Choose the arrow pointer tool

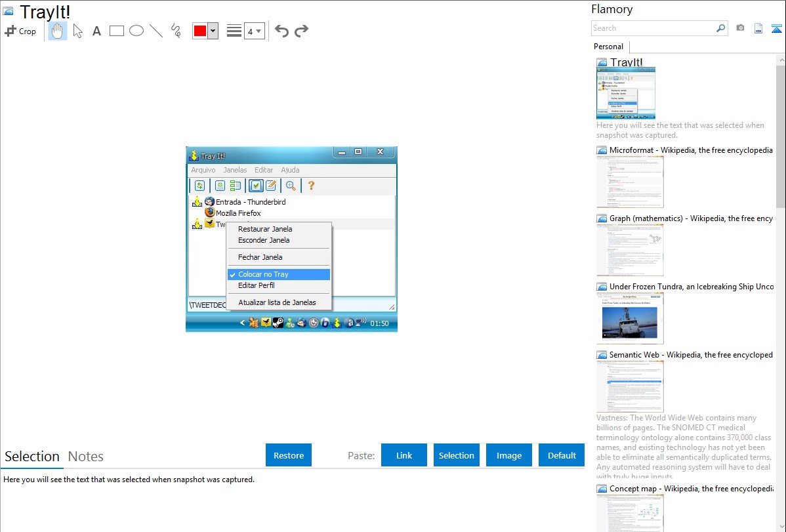pyautogui.click(x=77, y=31)
